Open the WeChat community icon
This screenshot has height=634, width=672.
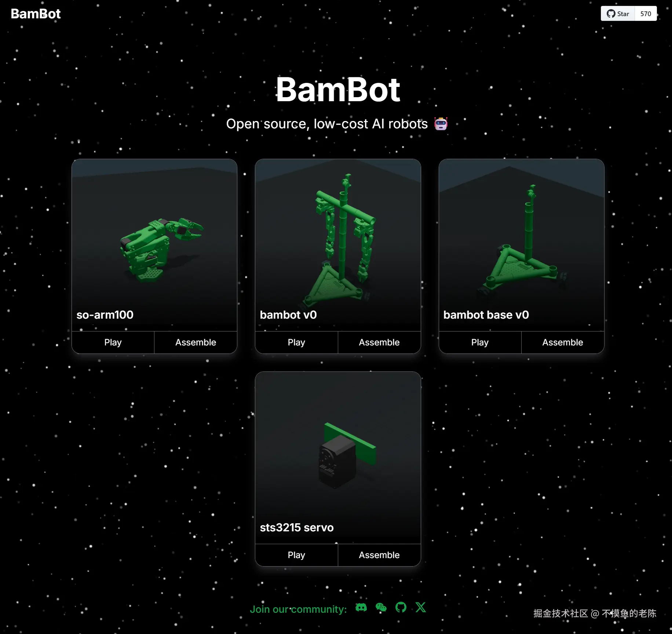381,608
